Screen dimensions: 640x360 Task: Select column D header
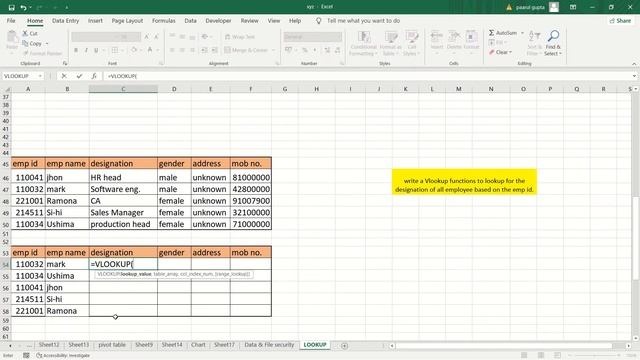(x=174, y=89)
